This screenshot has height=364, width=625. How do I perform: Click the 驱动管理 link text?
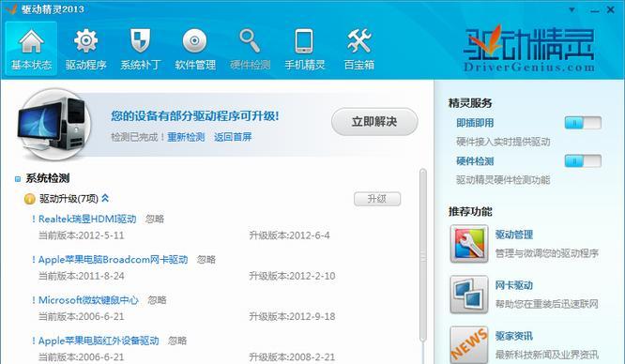tap(513, 235)
